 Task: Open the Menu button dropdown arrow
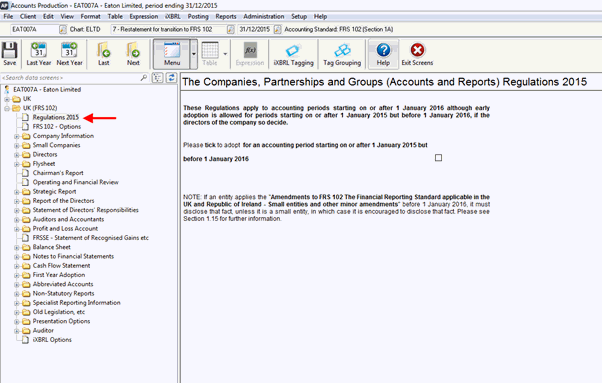(194, 54)
